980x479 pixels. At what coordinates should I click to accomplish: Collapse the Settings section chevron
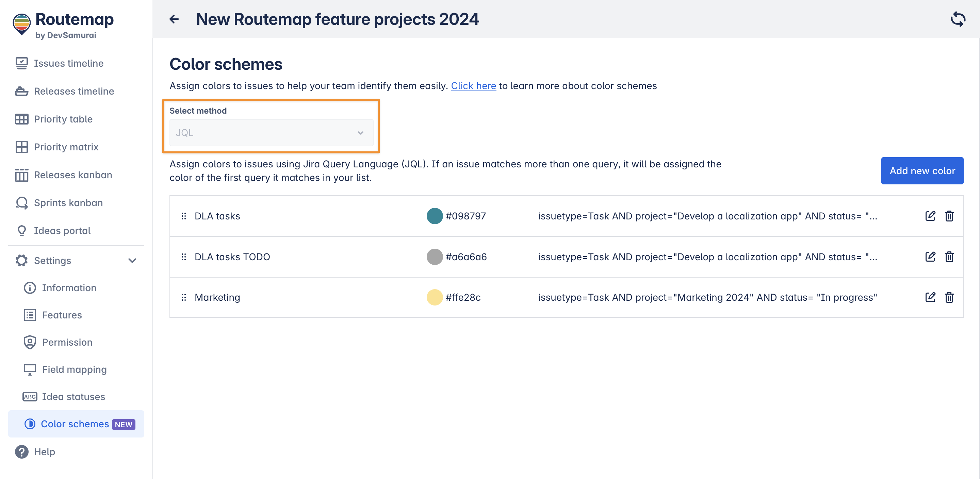point(132,261)
